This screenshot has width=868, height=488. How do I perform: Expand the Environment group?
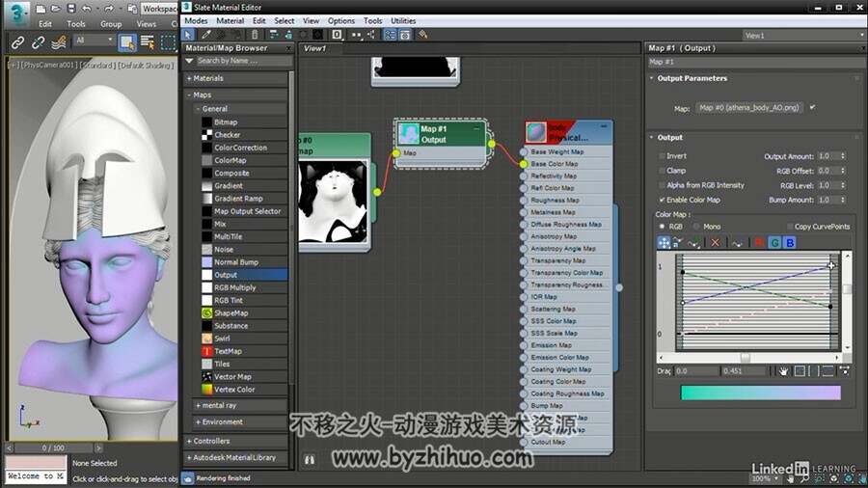pyautogui.click(x=198, y=422)
